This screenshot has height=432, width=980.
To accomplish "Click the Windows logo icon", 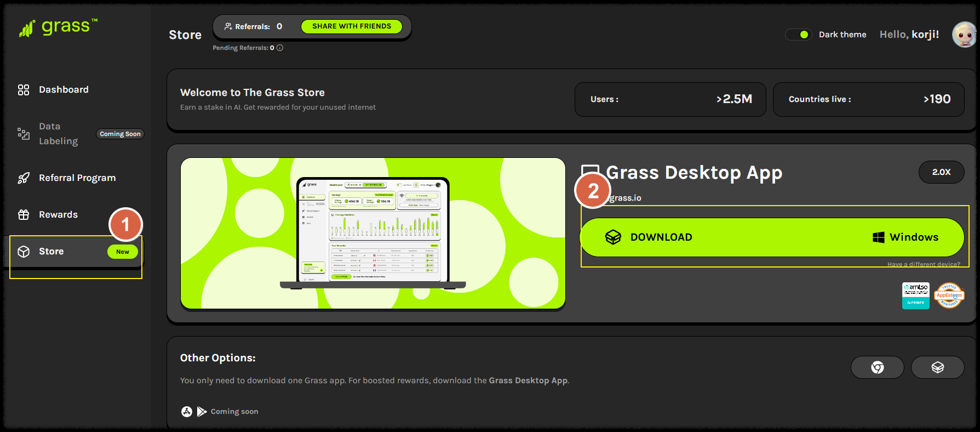I will pyautogui.click(x=879, y=237).
